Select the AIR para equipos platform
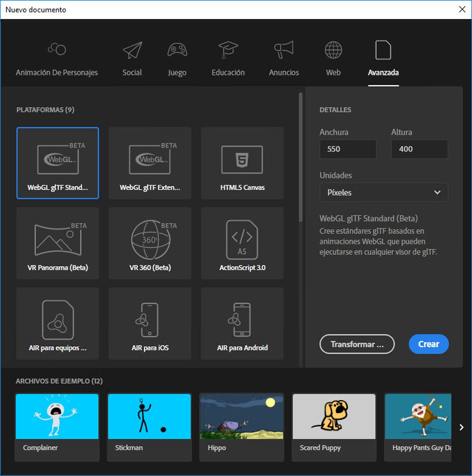This screenshot has width=472, height=476. coord(57,323)
